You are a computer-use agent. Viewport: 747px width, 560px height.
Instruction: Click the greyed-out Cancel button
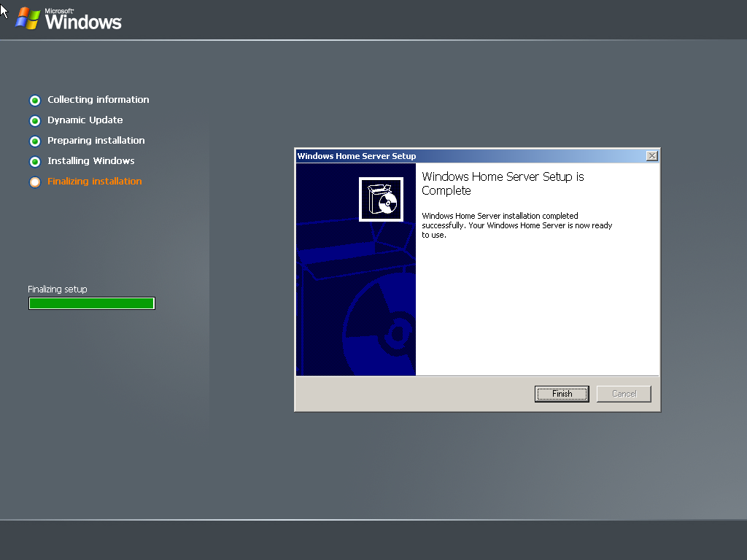[x=624, y=394]
